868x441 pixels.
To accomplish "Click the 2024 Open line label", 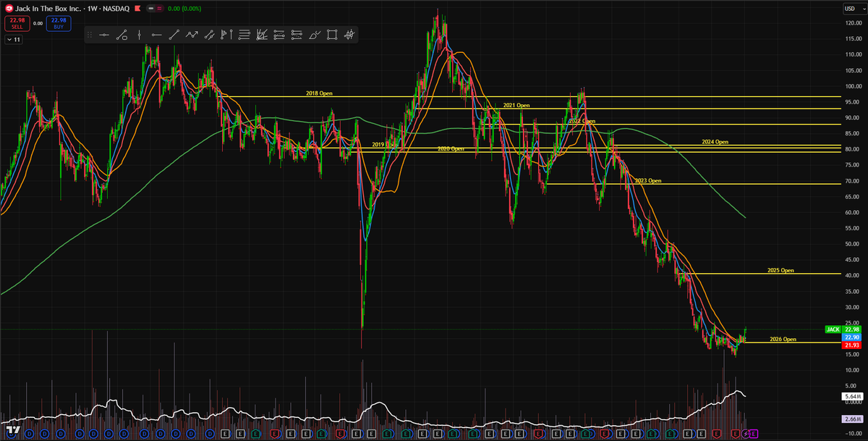I will pos(715,142).
